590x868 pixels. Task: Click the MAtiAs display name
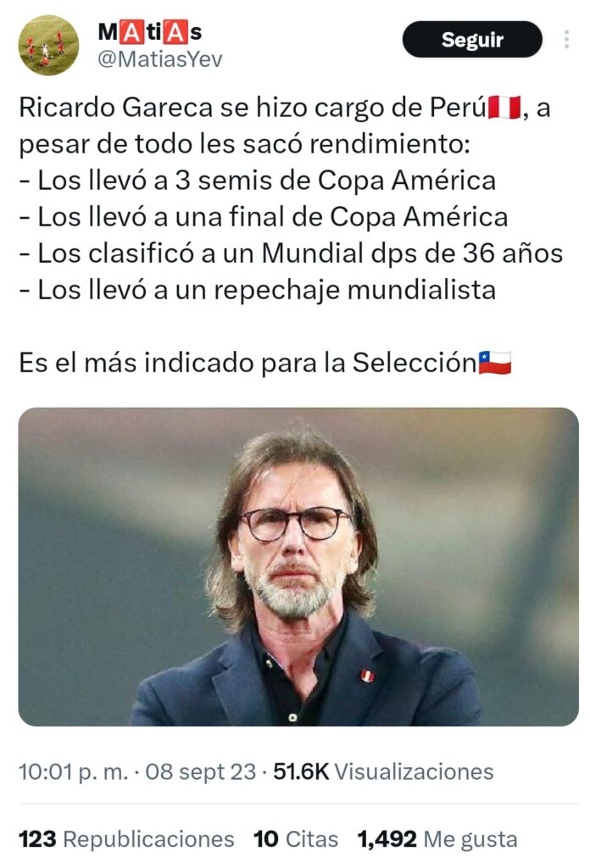point(150,33)
